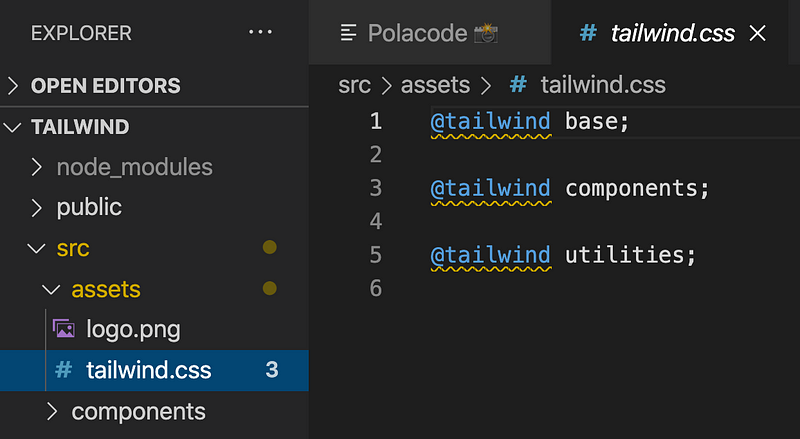Click the assets breadcrumb segment
The image size is (800, 439).
point(435,85)
